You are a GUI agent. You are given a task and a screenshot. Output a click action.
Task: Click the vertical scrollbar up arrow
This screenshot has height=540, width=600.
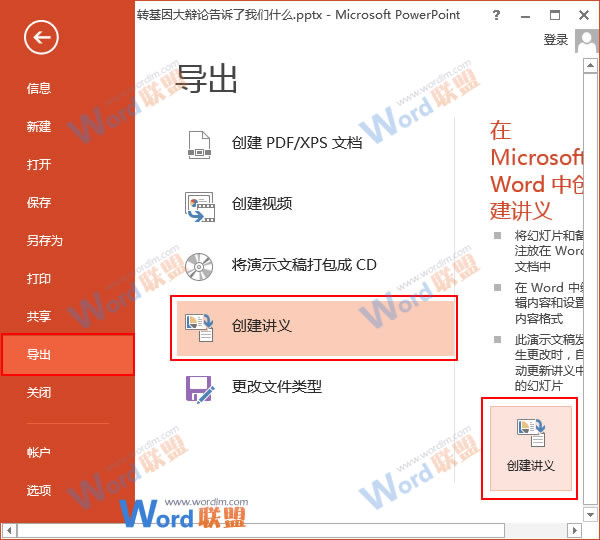[x=590, y=66]
